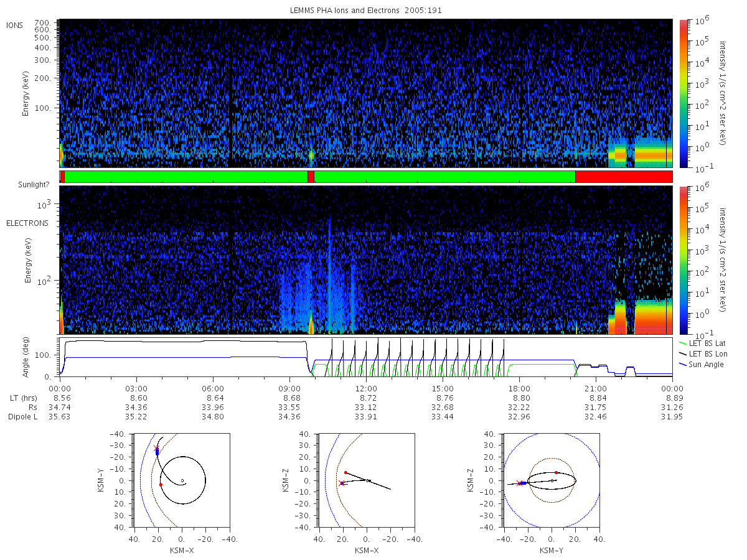
Task: Click the red X marker in KSM-X/KSM-Y plot
Action: (x=156, y=448)
